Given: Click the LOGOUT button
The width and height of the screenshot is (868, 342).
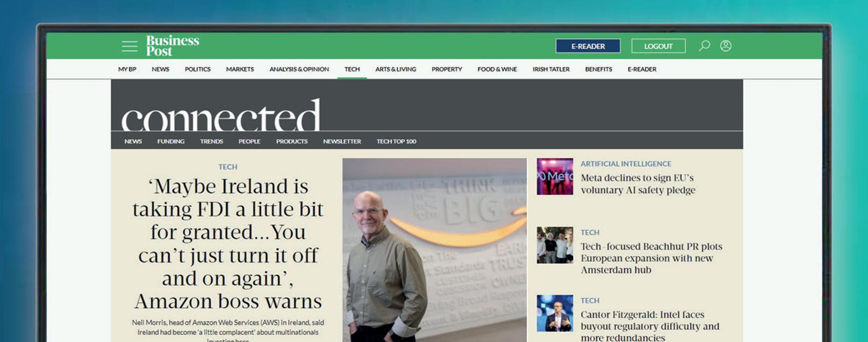Looking at the screenshot, I should (658, 46).
